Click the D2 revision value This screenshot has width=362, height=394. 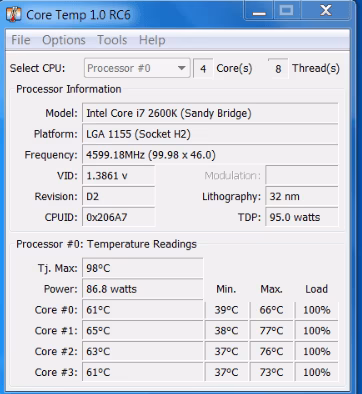click(119, 197)
